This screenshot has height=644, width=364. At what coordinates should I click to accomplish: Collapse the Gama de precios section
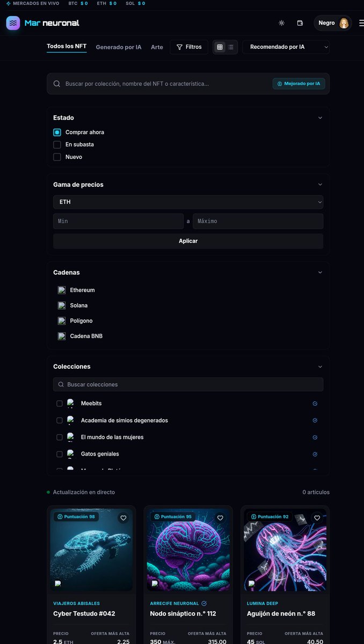[x=320, y=185]
